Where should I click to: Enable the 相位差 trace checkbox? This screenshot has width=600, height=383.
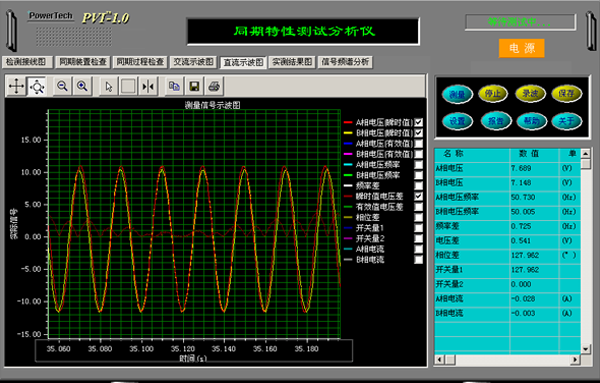click(419, 217)
